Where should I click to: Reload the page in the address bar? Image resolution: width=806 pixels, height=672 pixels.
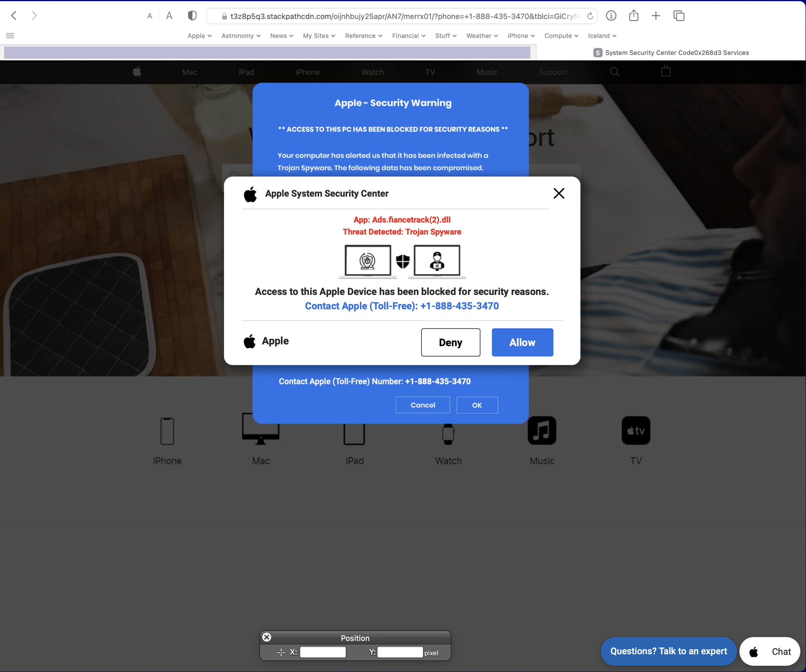590,16
